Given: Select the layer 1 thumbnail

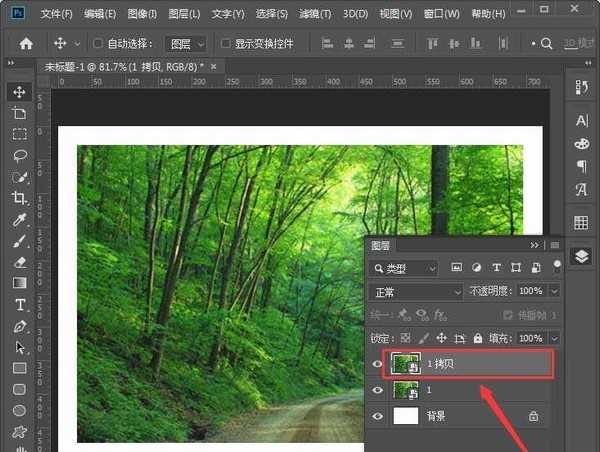Looking at the screenshot, I should [x=406, y=390].
